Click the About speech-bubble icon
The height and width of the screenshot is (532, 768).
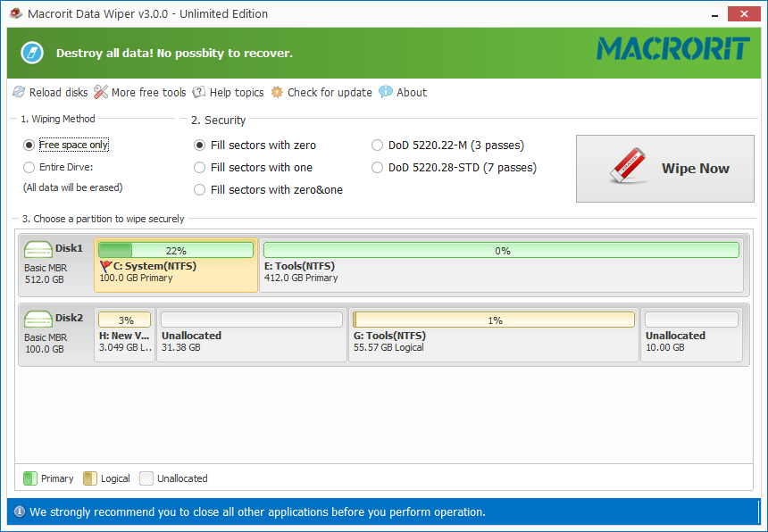[386, 92]
